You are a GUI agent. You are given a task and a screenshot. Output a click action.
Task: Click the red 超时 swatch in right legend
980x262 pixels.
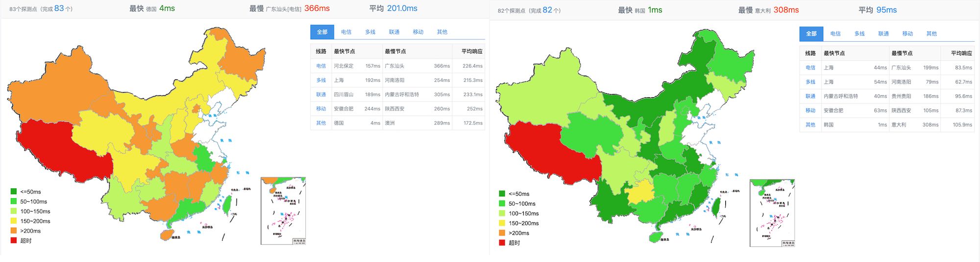[x=502, y=242]
